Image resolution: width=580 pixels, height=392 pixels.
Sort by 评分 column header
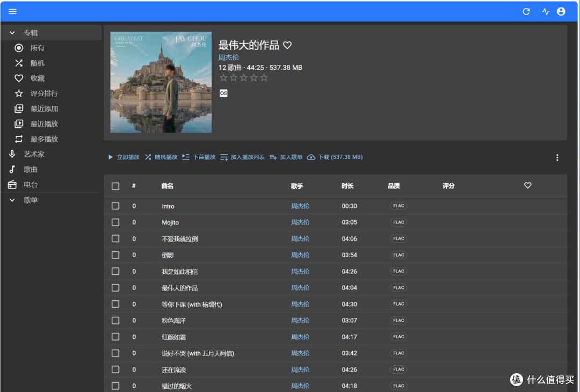pyautogui.click(x=448, y=186)
